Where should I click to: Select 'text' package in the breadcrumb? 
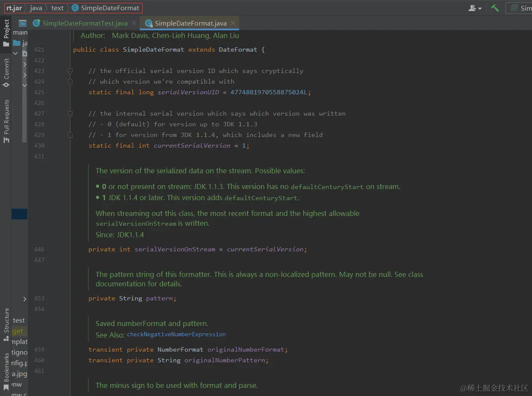click(x=57, y=8)
